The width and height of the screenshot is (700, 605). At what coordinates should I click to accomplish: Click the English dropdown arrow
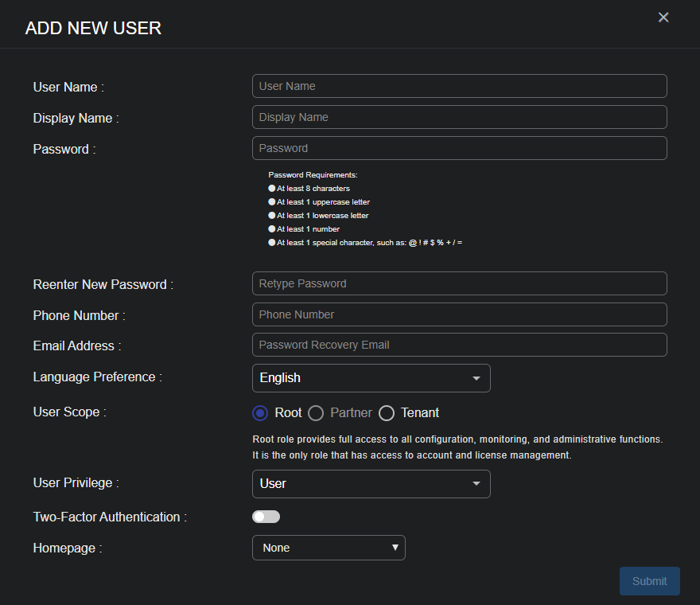476,378
